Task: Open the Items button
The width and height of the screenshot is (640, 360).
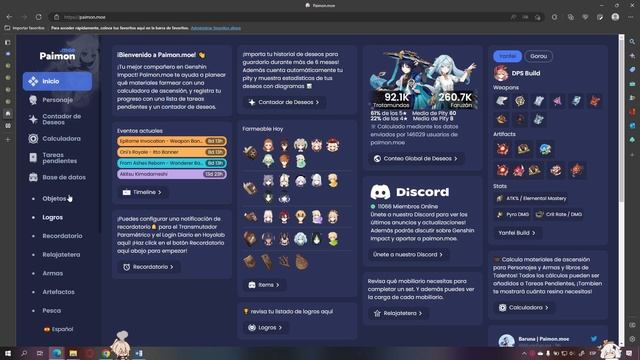Action: click(264, 285)
